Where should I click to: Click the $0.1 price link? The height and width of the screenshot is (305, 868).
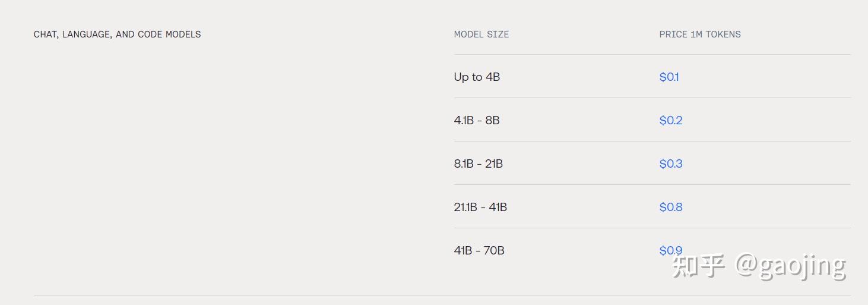[669, 77]
